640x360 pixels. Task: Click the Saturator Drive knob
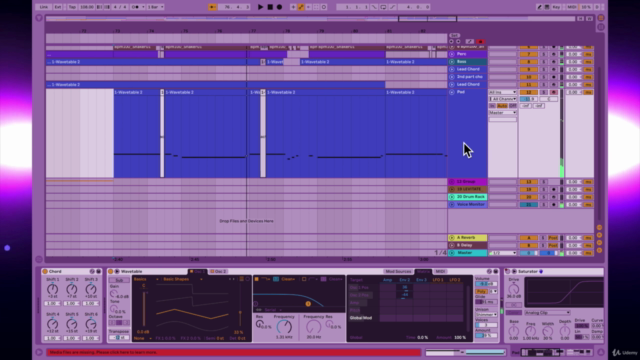click(513, 289)
